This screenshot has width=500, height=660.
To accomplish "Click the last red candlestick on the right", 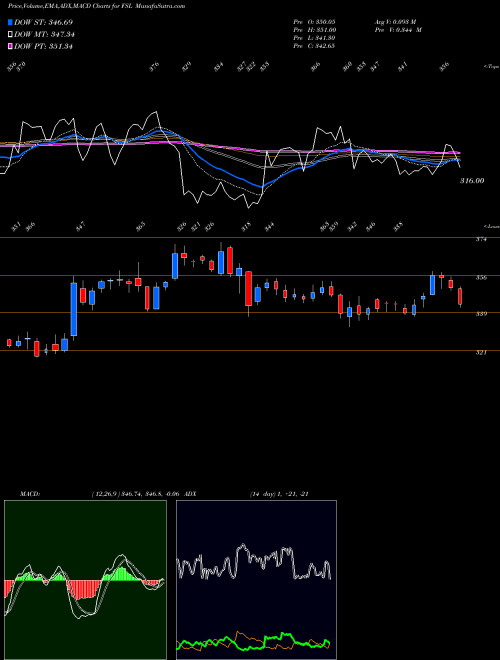I will tap(460, 296).
